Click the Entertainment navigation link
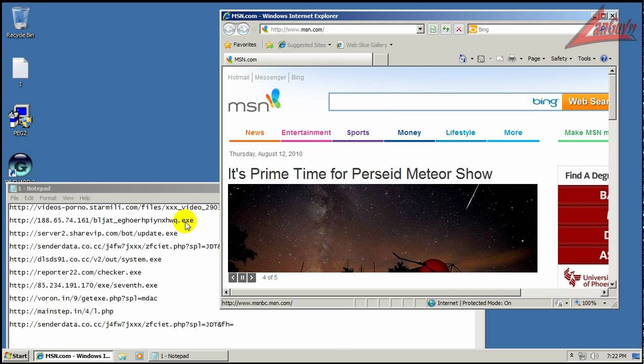The width and height of the screenshot is (644, 364). pyautogui.click(x=306, y=132)
